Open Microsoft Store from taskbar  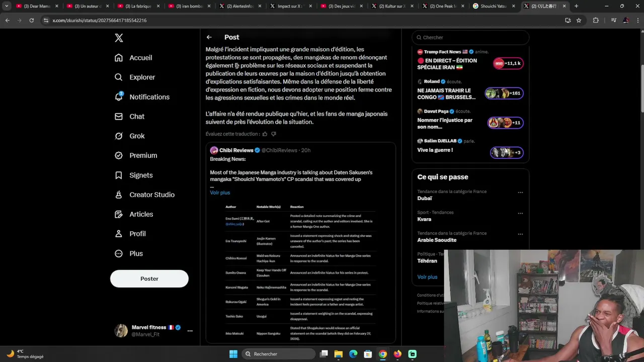point(368,354)
